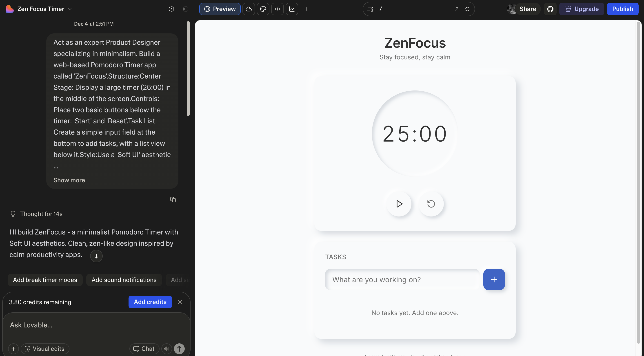This screenshot has height=356, width=644.
Task: Click the Publish button
Action: click(622, 9)
